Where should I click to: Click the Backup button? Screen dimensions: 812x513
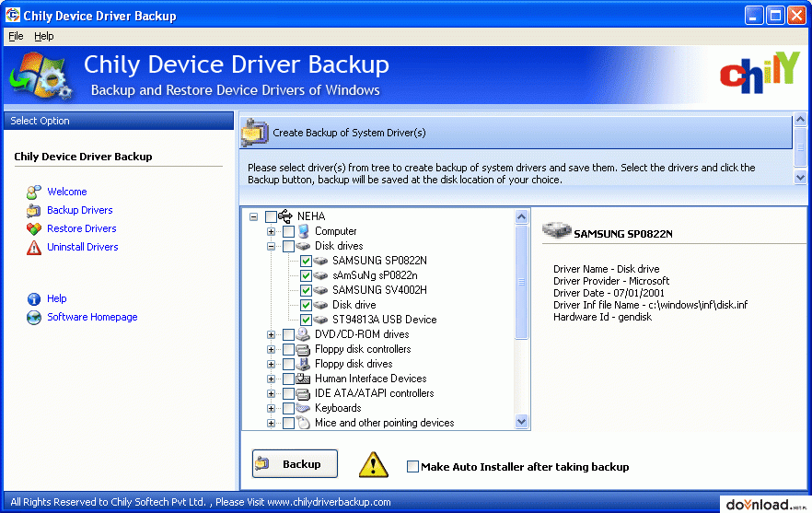[x=295, y=464]
